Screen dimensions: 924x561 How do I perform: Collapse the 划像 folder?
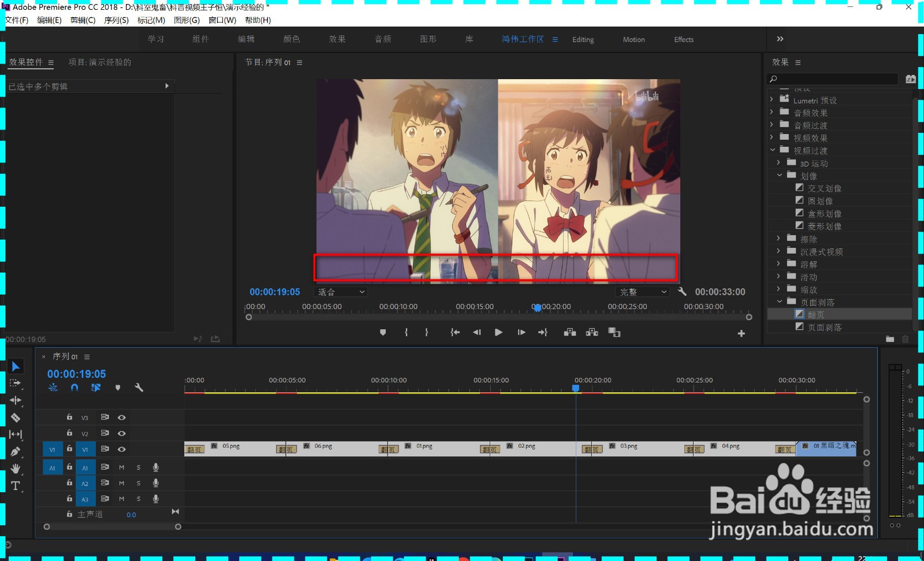pyautogui.click(x=779, y=175)
